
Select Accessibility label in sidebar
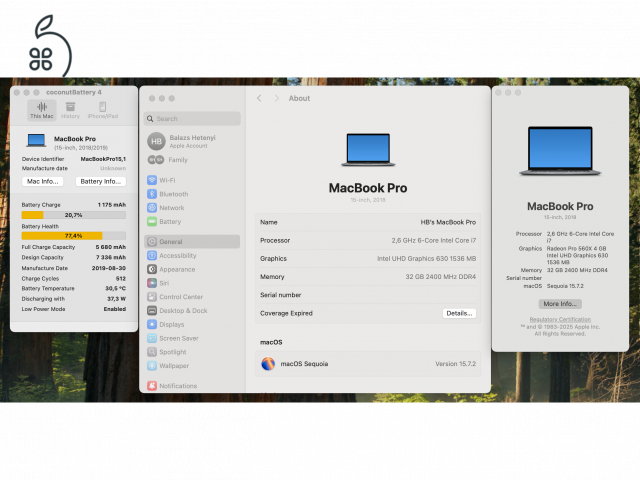[x=178, y=256]
